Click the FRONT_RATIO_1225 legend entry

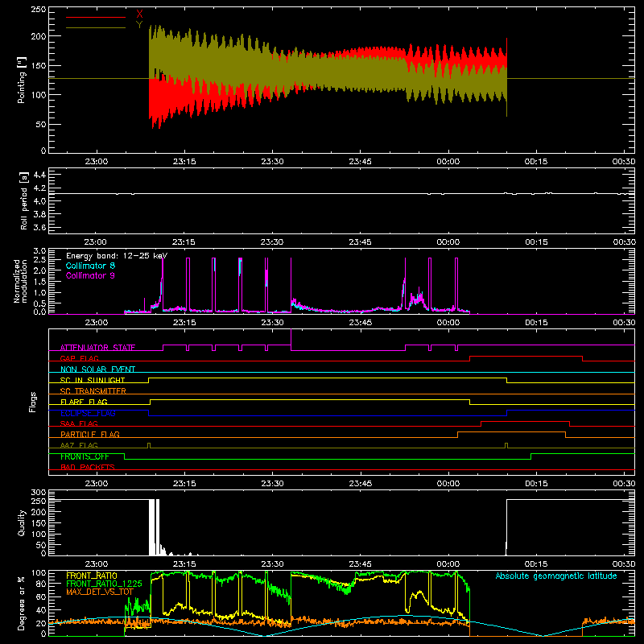coord(104,584)
